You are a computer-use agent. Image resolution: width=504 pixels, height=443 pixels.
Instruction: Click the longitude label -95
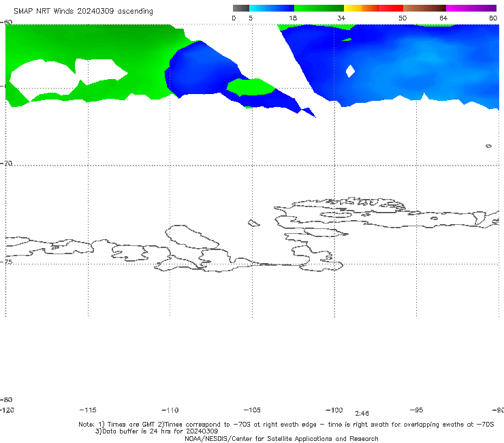point(417,410)
